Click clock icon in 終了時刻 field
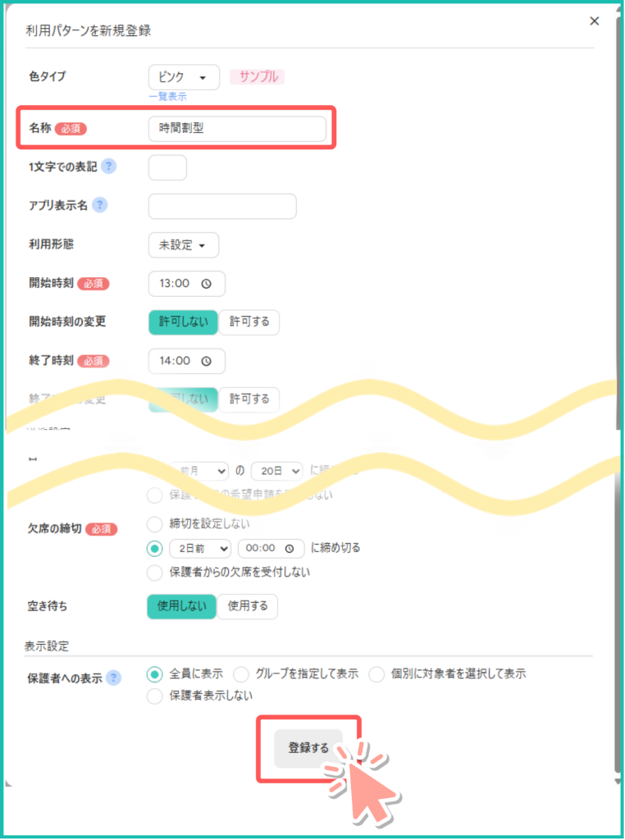The width and height of the screenshot is (625, 840). pyautogui.click(x=207, y=361)
